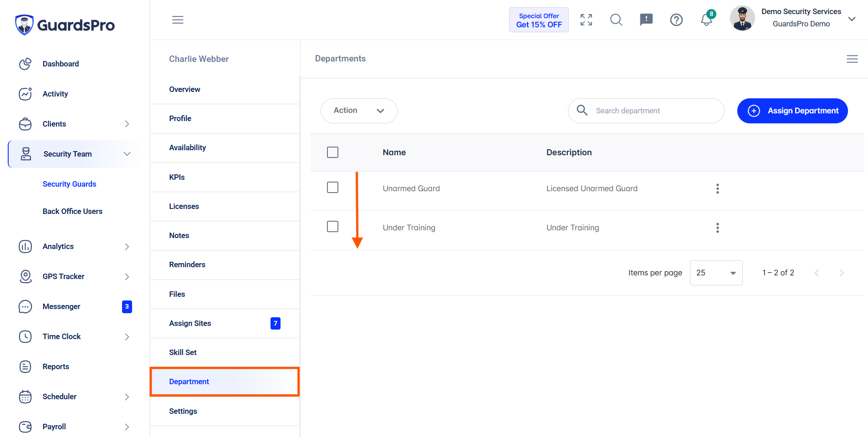Open the help question mark icon

click(x=676, y=20)
